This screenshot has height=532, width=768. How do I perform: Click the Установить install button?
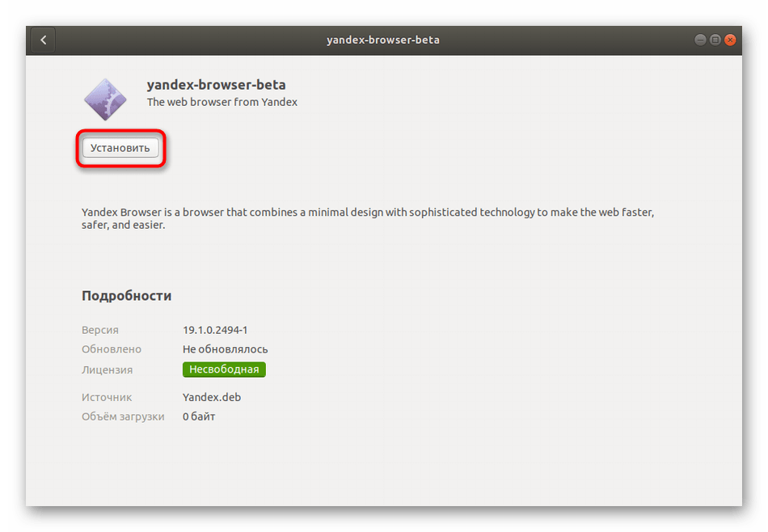(x=120, y=148)
